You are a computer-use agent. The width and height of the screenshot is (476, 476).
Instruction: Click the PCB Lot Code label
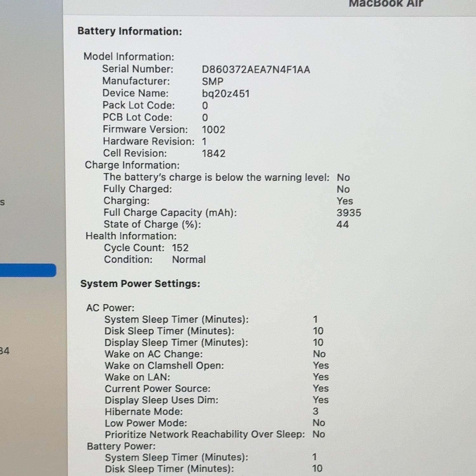137,117
